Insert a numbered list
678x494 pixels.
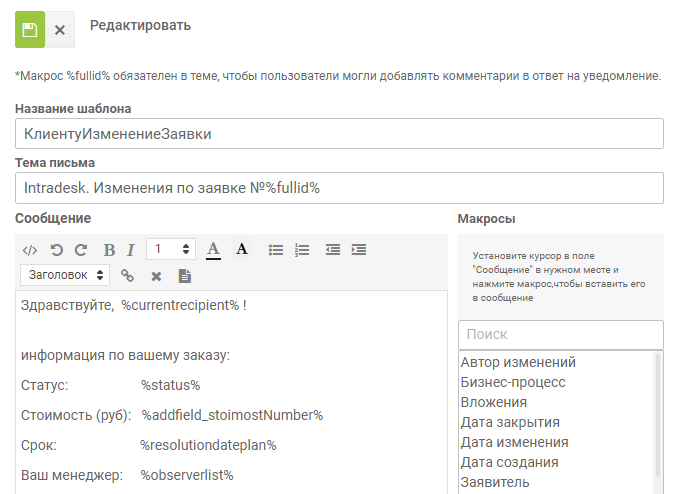(302, 249)
